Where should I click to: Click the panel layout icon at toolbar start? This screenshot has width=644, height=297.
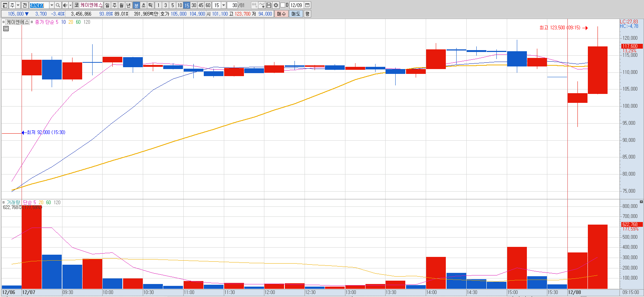[x=5, y=5]
